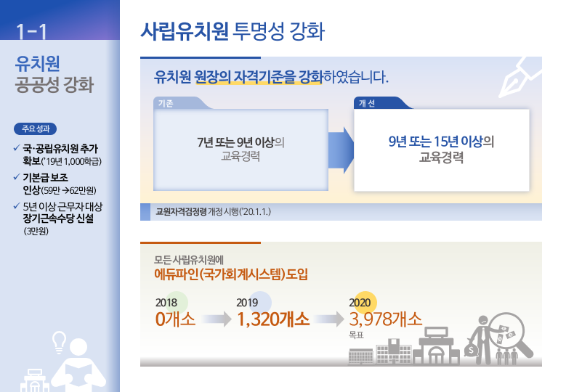This screenshot has width=566, height=392.
Task: Click the 0개소 value
Action: 175,319
